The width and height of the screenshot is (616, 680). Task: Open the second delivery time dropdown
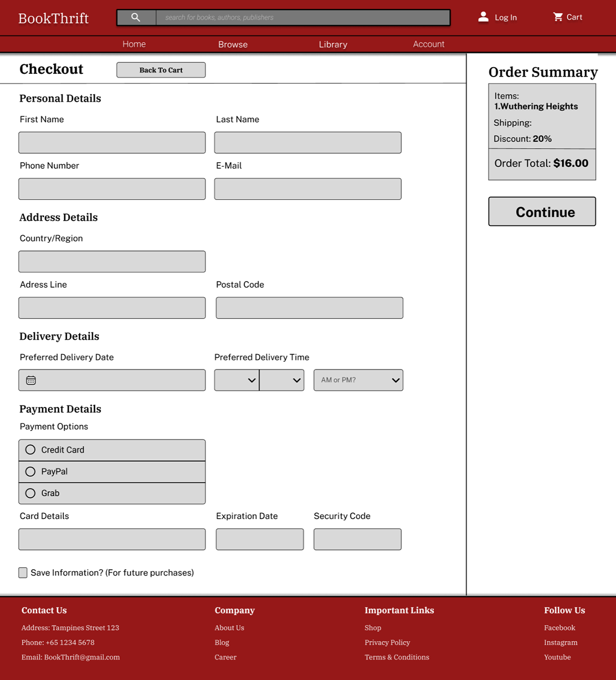(282, 380)
